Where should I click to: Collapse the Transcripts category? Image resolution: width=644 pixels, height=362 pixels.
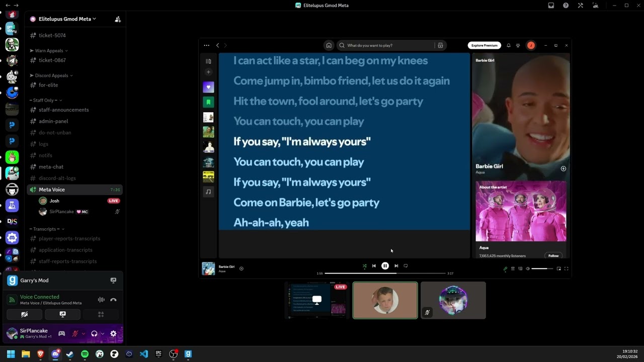click(47, 229)
